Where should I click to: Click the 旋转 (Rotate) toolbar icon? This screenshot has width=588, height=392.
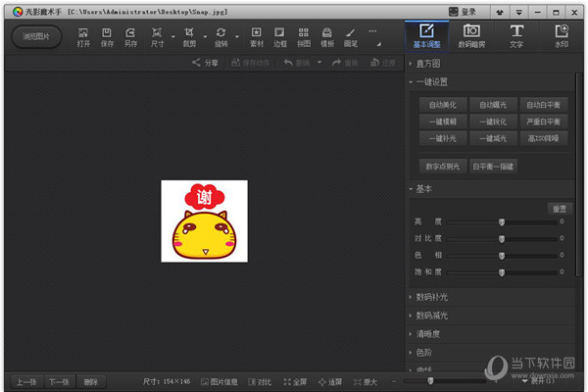(x=220, y=36)
